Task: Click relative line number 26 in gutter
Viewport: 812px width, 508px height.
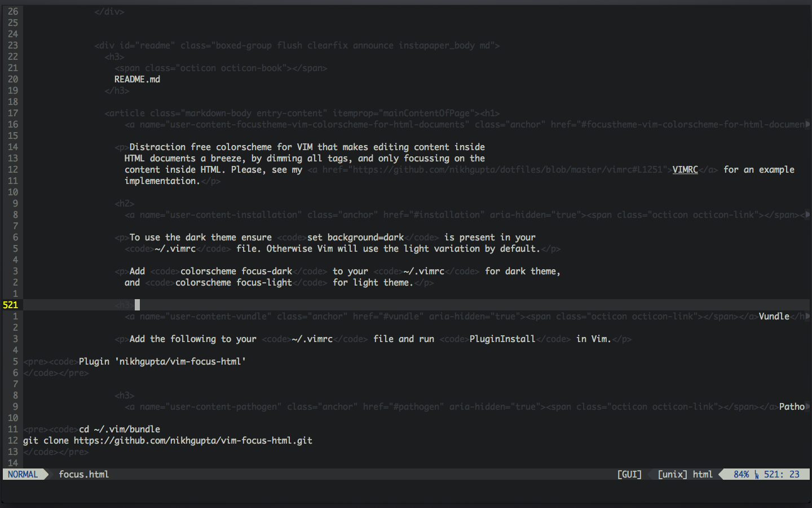Action: tap(13, 11)
